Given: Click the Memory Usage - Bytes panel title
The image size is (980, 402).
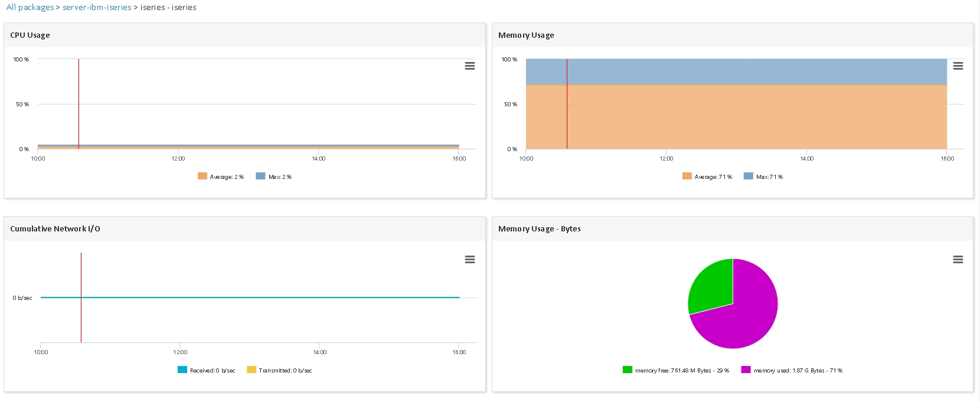Looking at the screenshot, I should [x=540, y=229].
